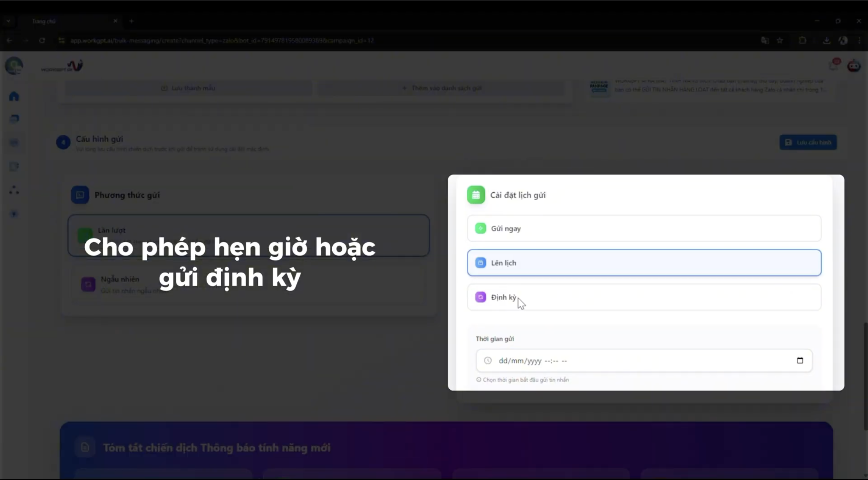Select the Gửi ngay send option

644,229
